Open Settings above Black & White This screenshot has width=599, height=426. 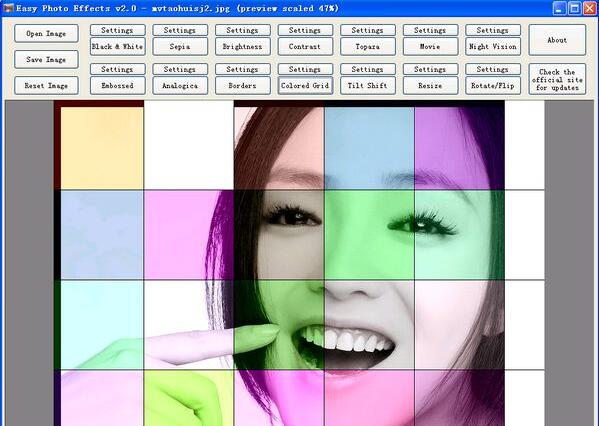[118, 30]
